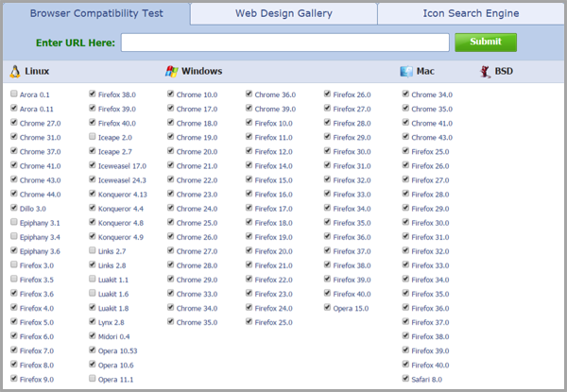
Task: Check the Links 2.7 box
Action: [x=93, y=250]
